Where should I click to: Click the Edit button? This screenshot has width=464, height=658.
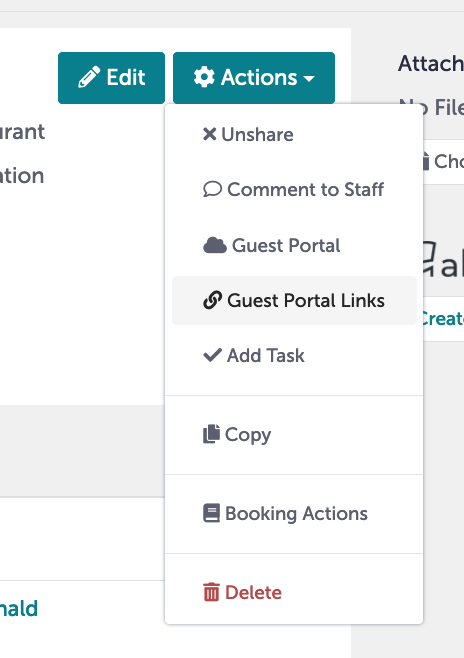coord(112,78)
